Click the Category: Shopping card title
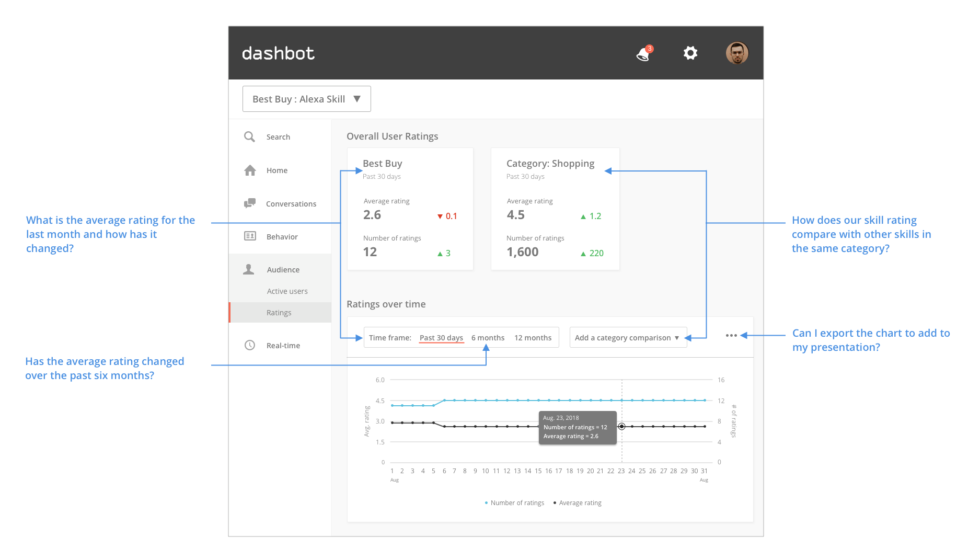Image resolution: width=980 pixels, height=560 pixels. [x=550, y=164]
